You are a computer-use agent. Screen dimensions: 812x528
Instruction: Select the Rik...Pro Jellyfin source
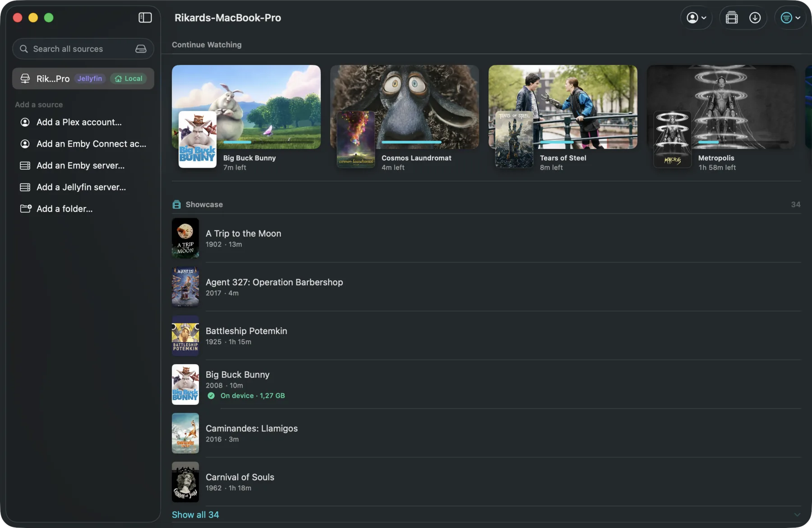tap(83, 79)
